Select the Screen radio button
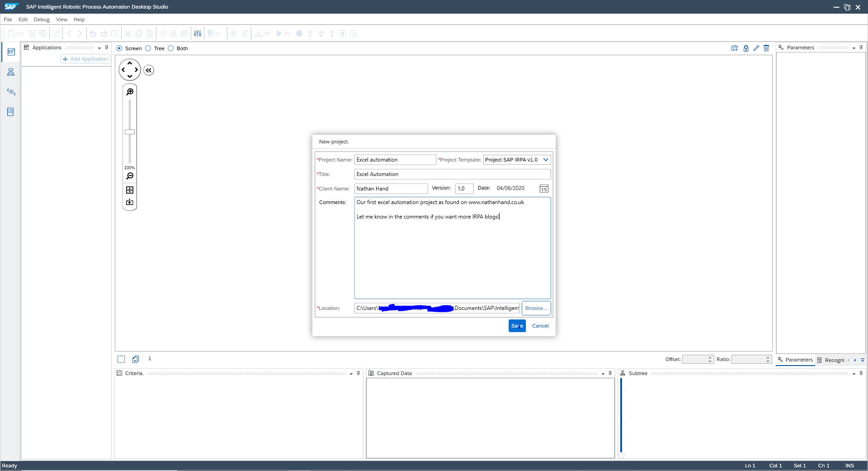 coord(119,48)
